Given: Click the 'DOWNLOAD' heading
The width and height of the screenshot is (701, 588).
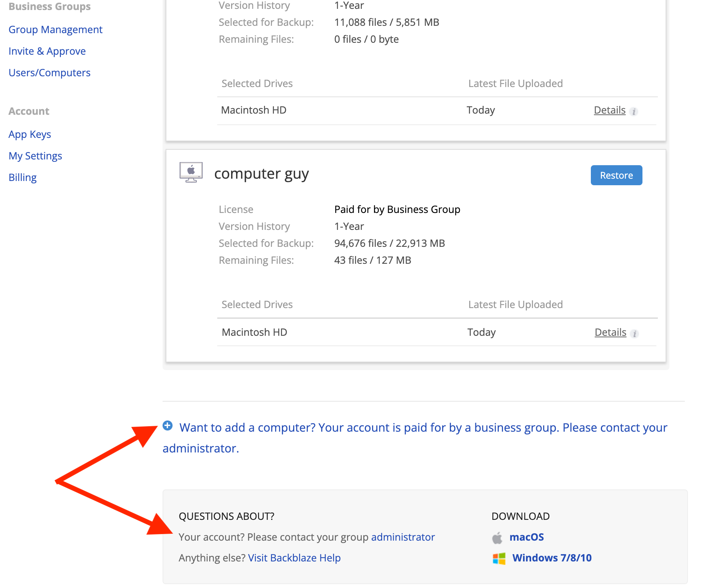Looking at the screenshot, I should 520,516.
